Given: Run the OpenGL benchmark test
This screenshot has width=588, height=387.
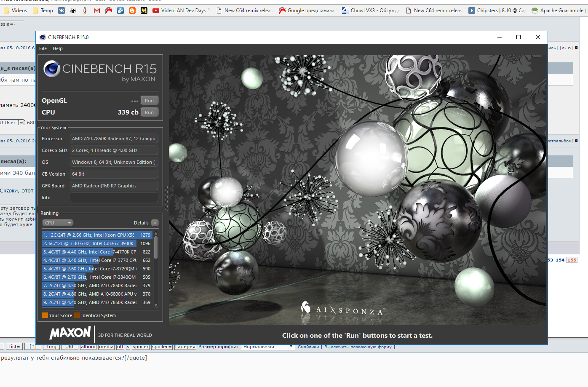Looking at the screenshot, I should [150, 101].
